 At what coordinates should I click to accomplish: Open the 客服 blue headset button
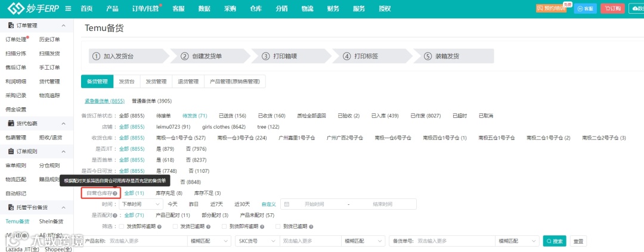click(586, 8)
